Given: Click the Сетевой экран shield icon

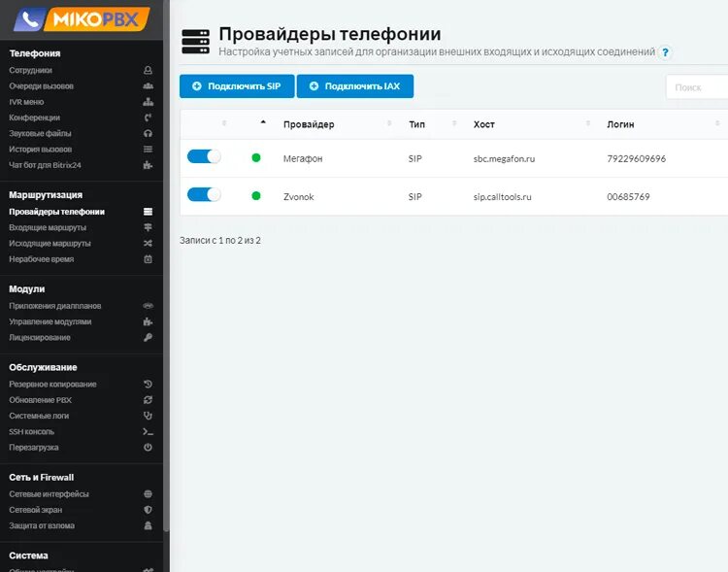Looking at the screenshot, I should pyautogui.click(x=148, y=510).
